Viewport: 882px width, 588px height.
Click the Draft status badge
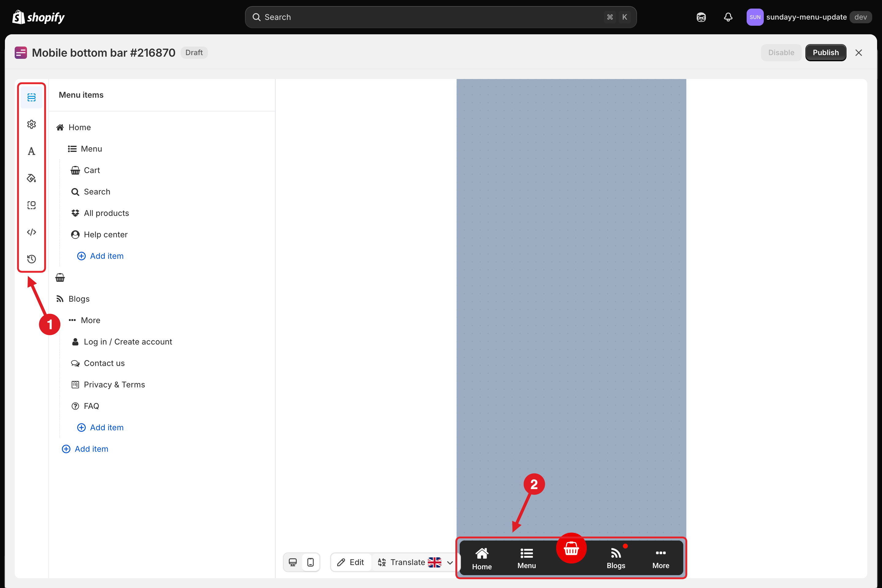pos(194,52)
